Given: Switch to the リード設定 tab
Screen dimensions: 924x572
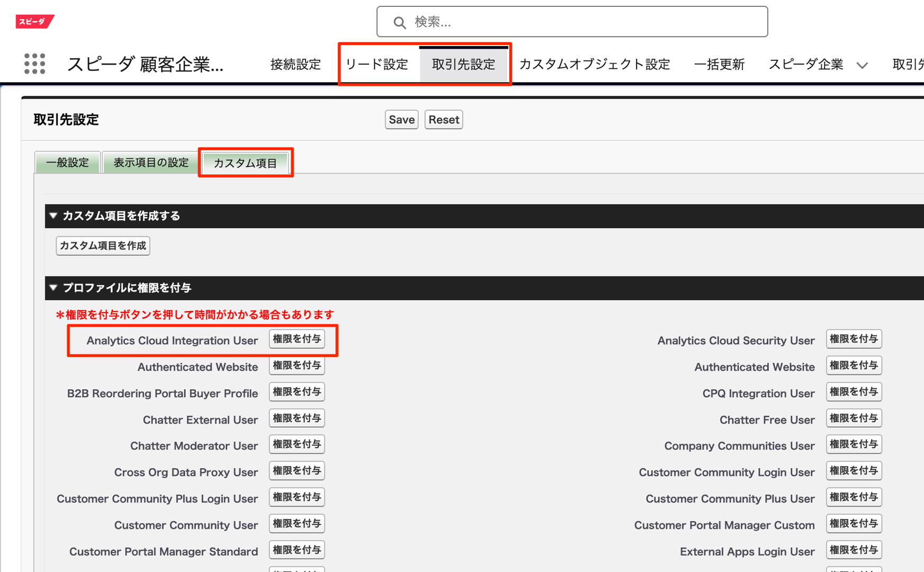Looking at the screenshot, I should (377, 65).
